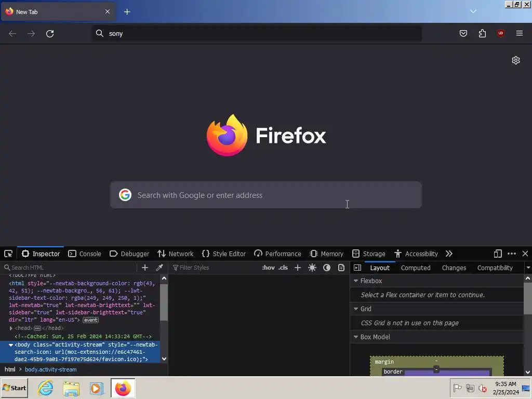Go back with the back arrow
The height and width of the screenshot is (399, 532).
click(x=12, y=34)
